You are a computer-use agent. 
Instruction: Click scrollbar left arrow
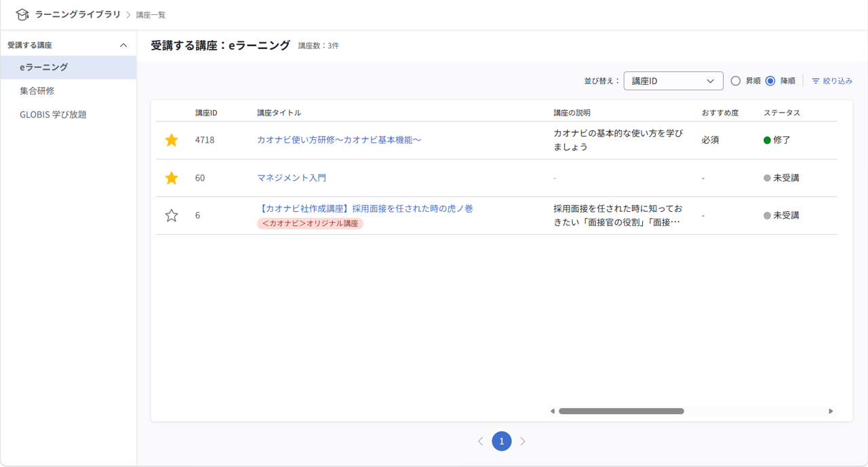point(553,411)
